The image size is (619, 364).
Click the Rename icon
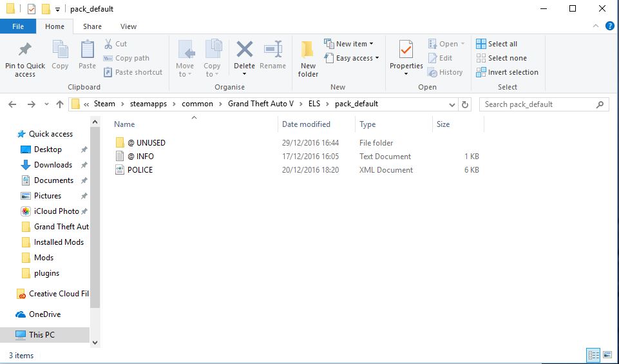pyautogui.click(x=273, y=50)
